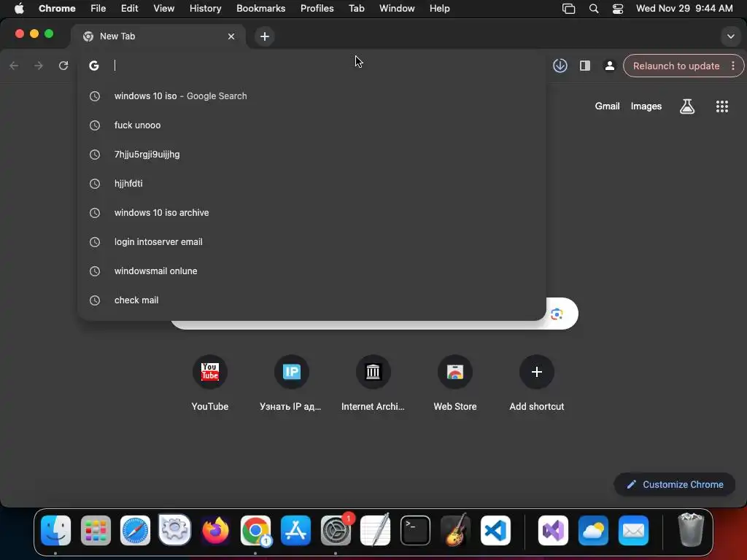Open the Internet Archive shortcut

point(373,383)
